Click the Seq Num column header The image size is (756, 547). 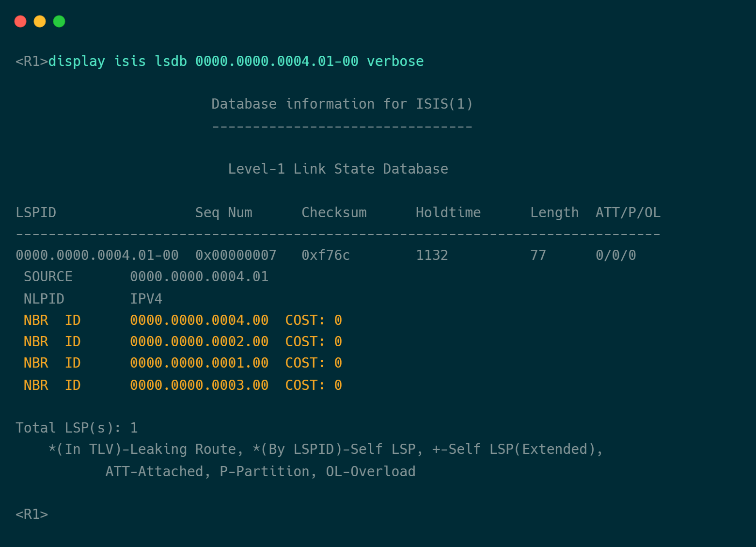[x=223, y=212]
